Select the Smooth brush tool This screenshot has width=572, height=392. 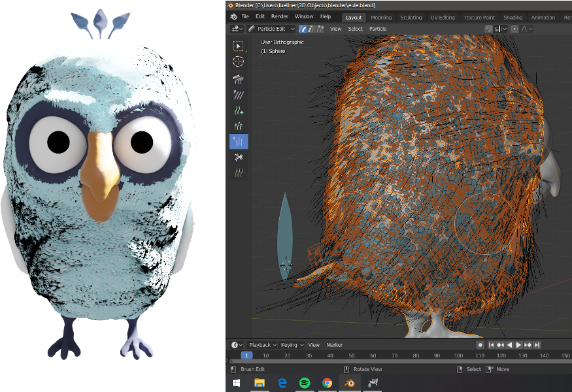point(238,94)
